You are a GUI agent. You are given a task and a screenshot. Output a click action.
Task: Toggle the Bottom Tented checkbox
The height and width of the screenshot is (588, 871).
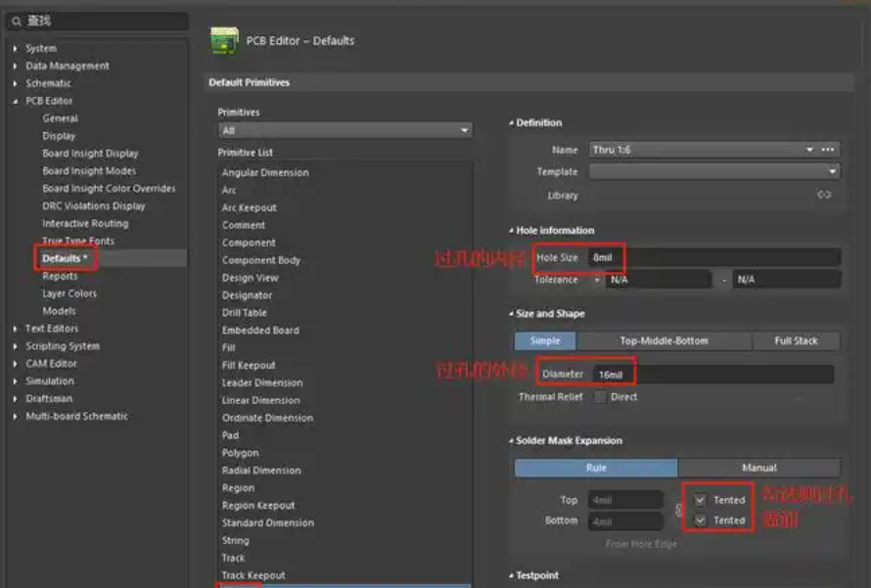[700, 520]
